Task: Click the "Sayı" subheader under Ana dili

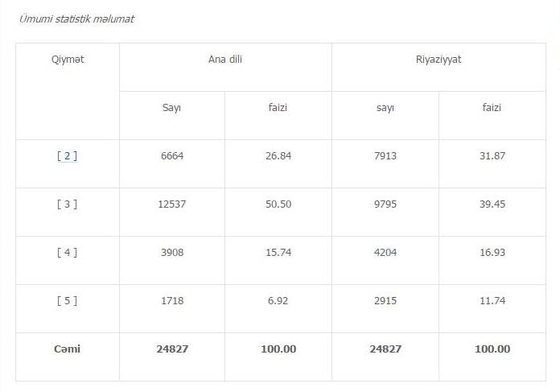Action: pos(171,108)
